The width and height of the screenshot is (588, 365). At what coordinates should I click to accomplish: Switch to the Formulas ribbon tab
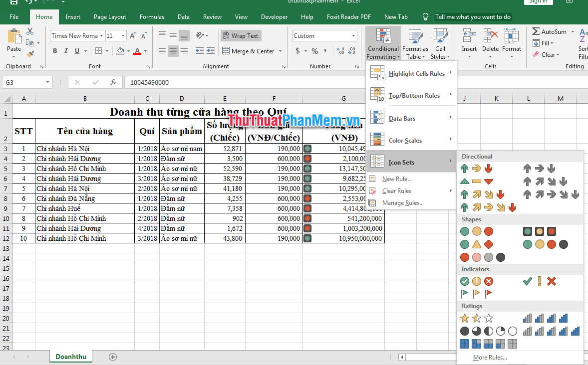pyautogui.click(x=152, y=16)
